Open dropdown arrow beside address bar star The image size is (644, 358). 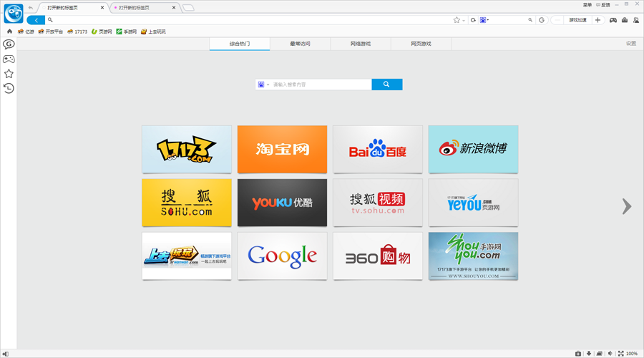click(464, 20)
